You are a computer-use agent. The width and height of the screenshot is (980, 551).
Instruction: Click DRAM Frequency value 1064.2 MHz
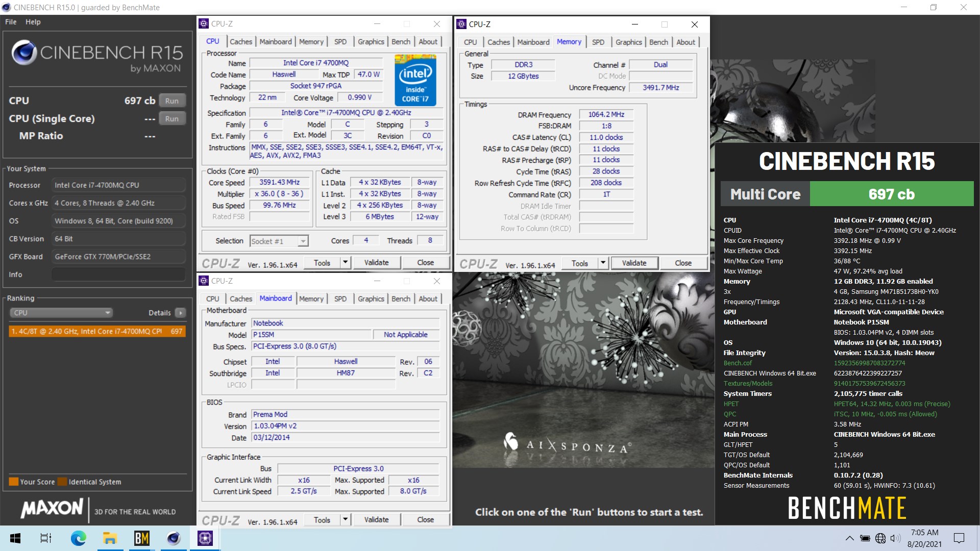tap(606, 115)
